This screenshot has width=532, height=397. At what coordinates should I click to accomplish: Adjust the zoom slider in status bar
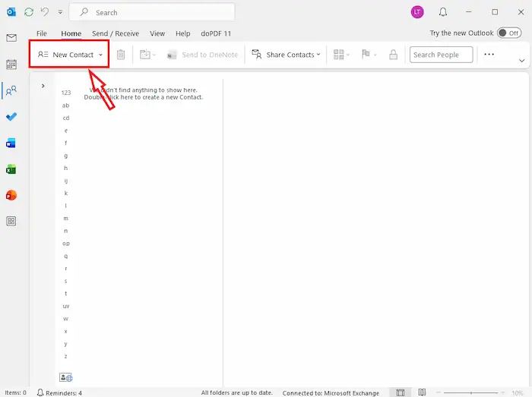tap(471, 392)
